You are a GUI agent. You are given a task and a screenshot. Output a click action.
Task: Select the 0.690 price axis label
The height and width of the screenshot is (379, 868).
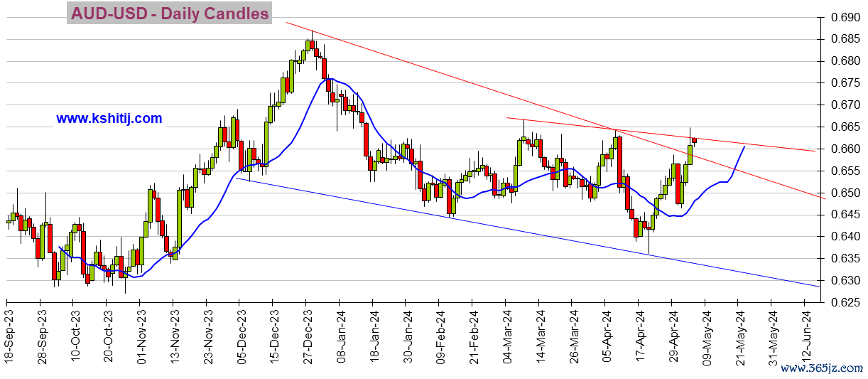(x=845, y=17)
